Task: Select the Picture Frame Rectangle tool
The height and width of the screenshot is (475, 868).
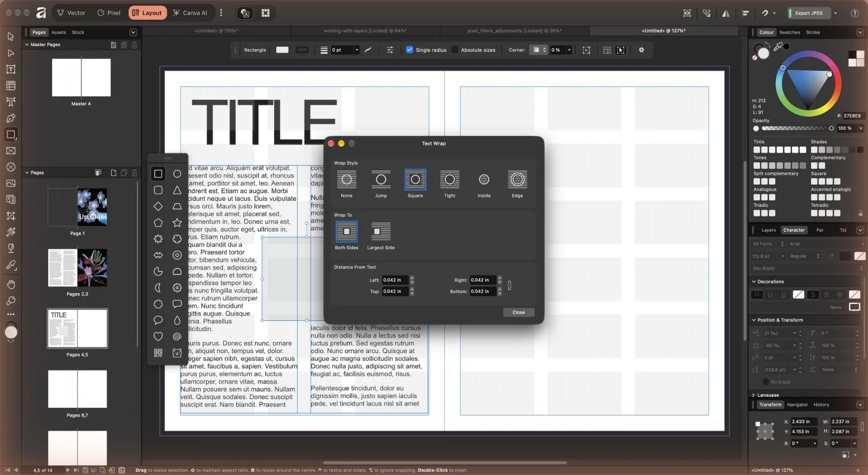Action: (11, 151)
